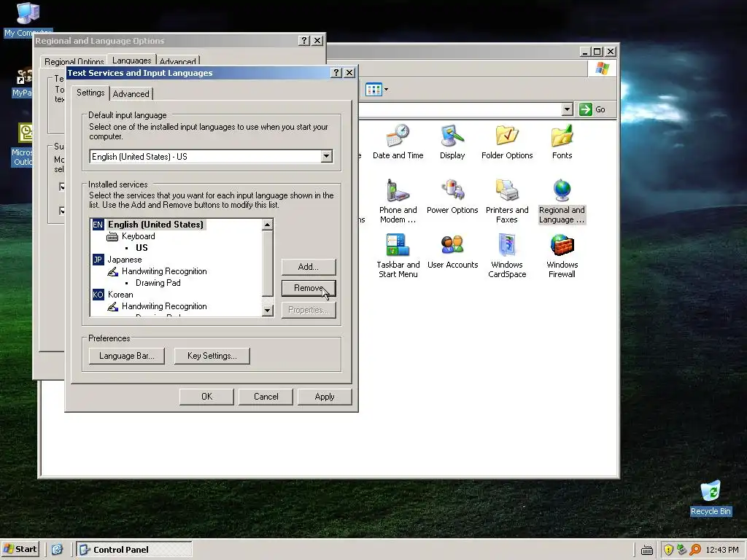
Task: Open the default input language dropdown
Action: pos(326,156)
